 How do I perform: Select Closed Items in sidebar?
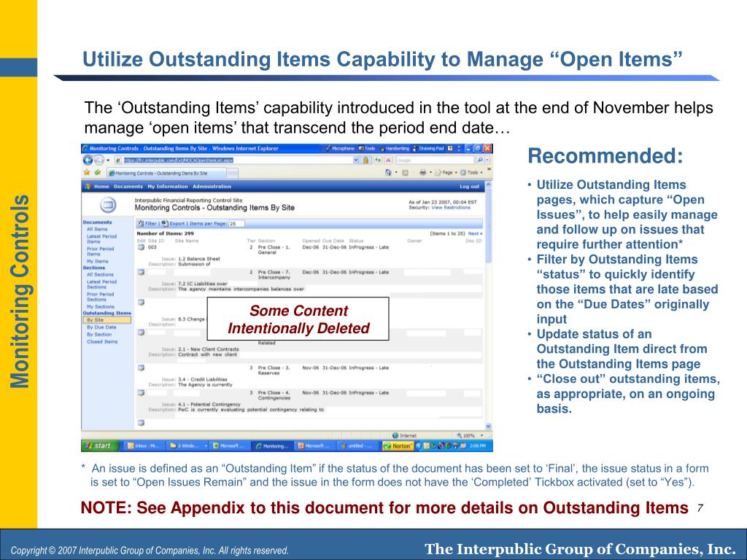(x=102, y=342)
